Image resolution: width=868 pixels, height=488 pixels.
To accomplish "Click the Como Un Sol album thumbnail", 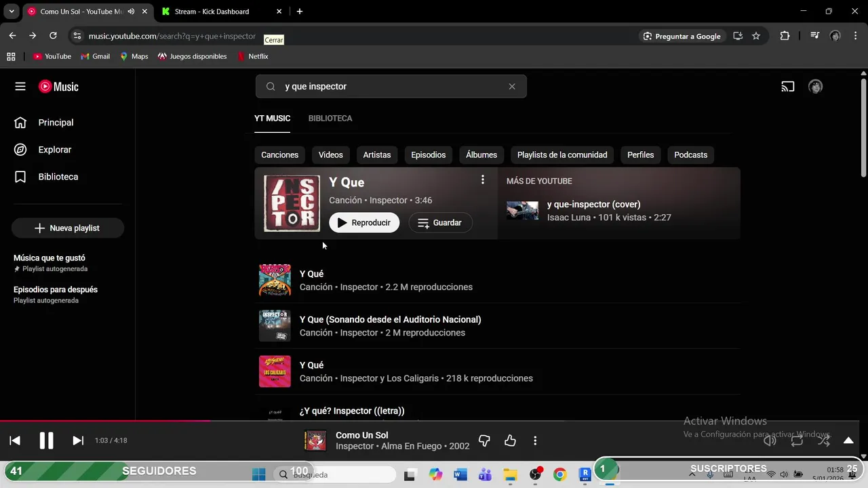I will 315,441.
